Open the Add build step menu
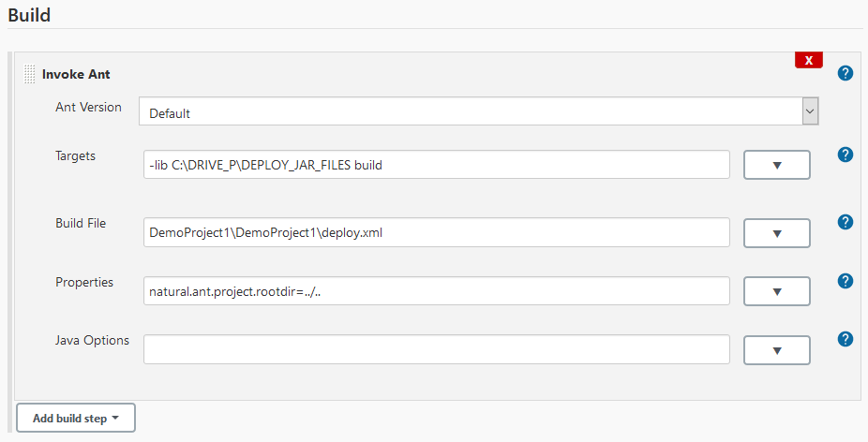The width and height of the screenshot is (868, 442). pyautogui.click(x=76, y=418)
